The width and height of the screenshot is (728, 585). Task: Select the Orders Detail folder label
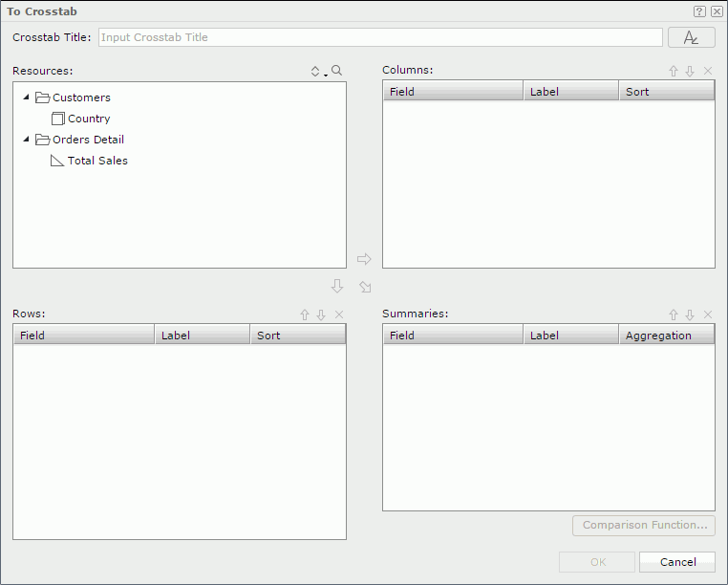coord(88,140)
